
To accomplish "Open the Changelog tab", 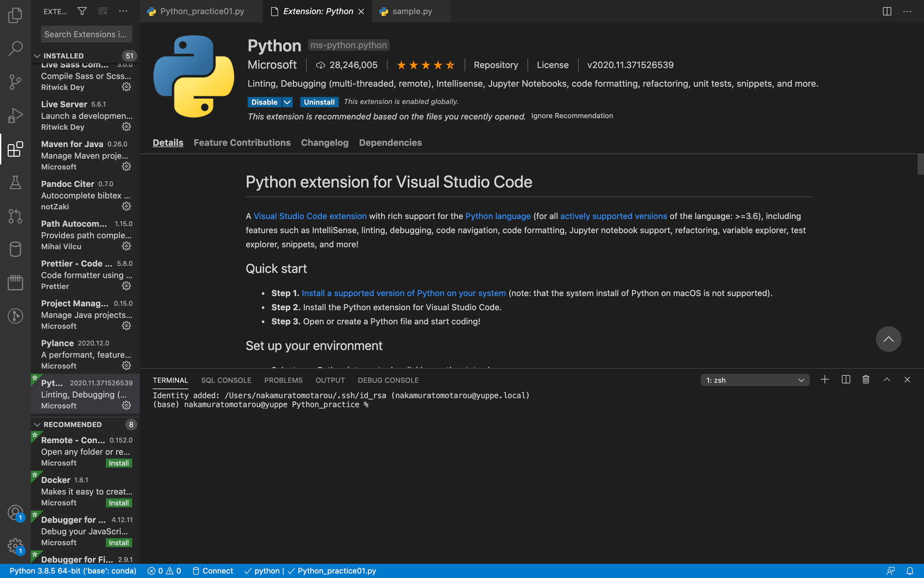I will 325,143.
